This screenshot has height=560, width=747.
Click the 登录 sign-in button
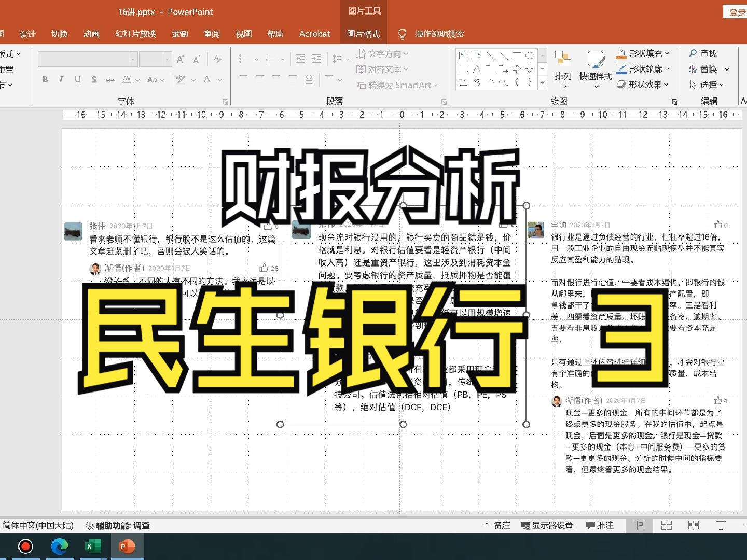point(737,12)
